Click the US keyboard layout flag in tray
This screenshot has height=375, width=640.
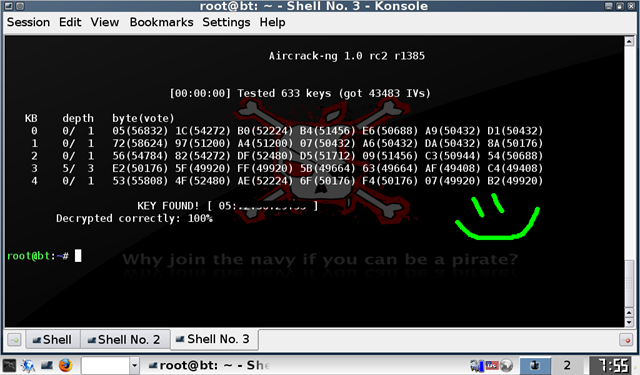(x=492, y=365)
